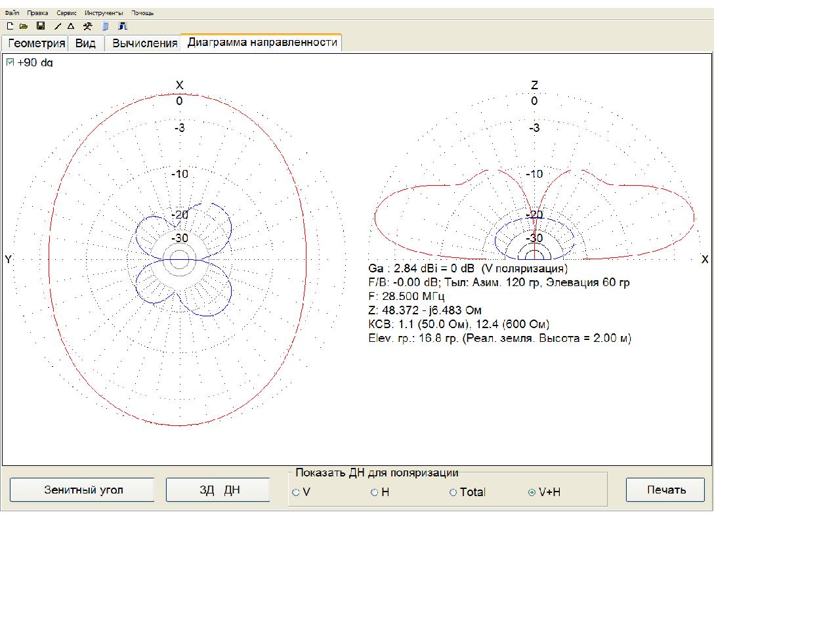Go to the Вычисления tab
Screen dimensions: 840x630
[x=144, y=43]
